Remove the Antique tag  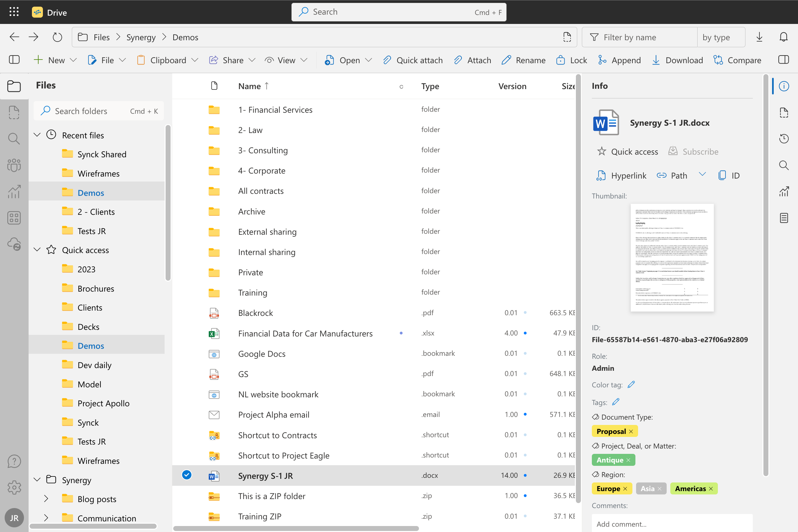coord(628,460)
